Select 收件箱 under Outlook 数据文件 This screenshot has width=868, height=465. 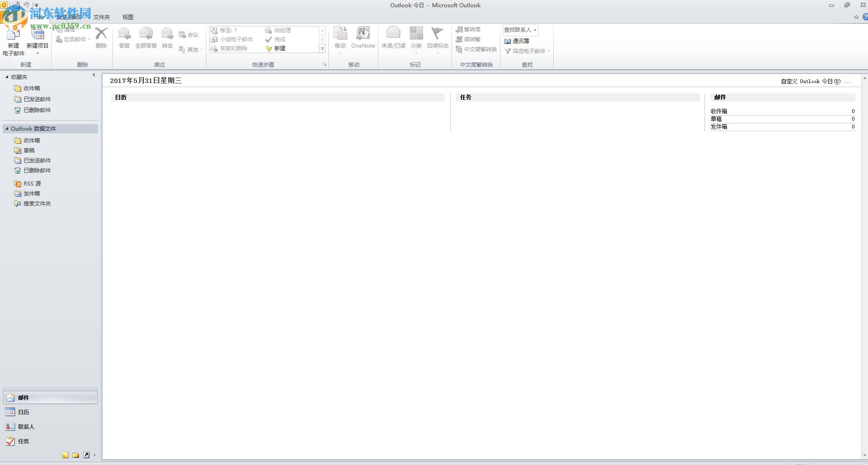pos(27,141)
